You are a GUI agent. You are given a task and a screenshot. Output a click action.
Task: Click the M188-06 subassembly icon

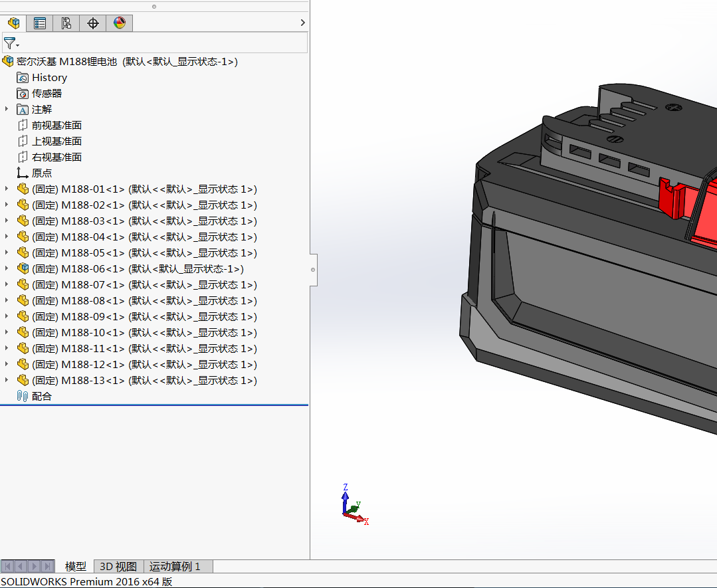tap(23, 269)
